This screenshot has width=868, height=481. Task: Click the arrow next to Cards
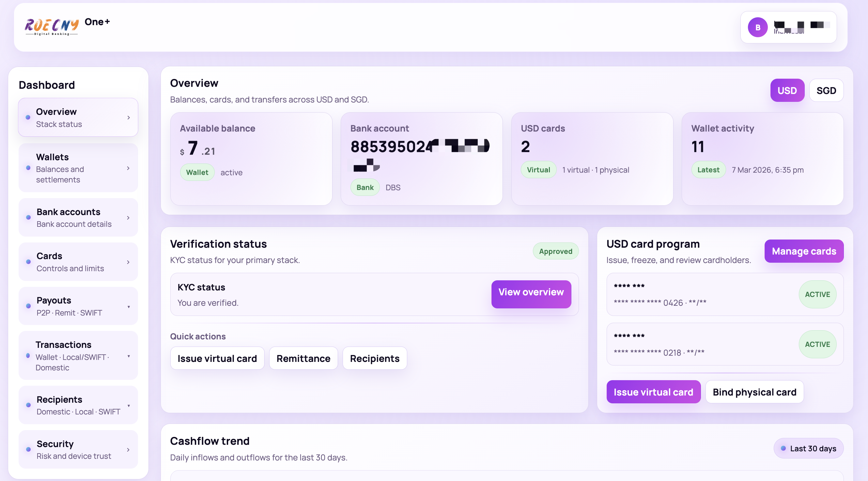[128, 262]
